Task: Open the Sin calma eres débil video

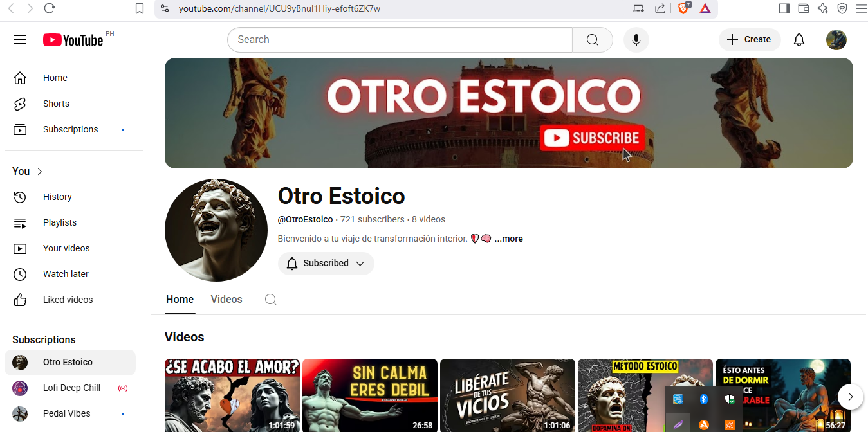Action: [370, 395]
